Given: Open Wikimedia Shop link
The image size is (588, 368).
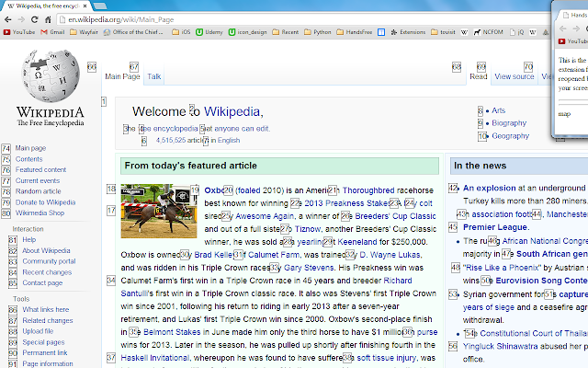Looking at the screenshot, I should (x=40, y=213).
